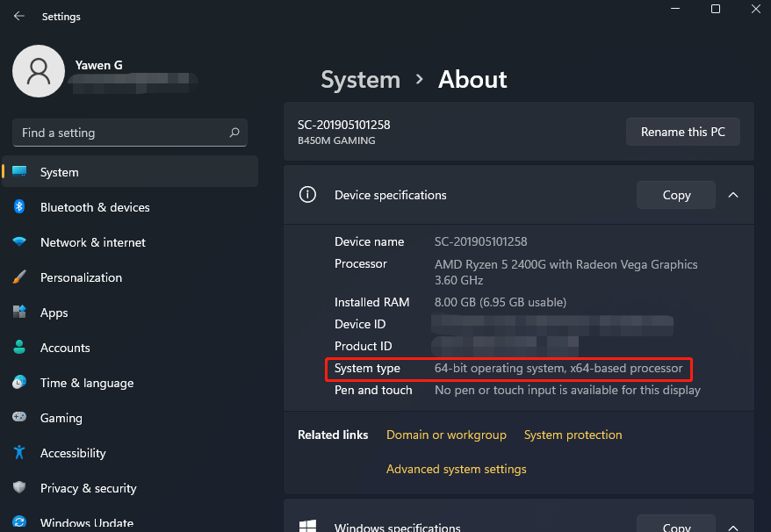Click the search magnifier icon

pyautogui.click(x=234, y=133)
